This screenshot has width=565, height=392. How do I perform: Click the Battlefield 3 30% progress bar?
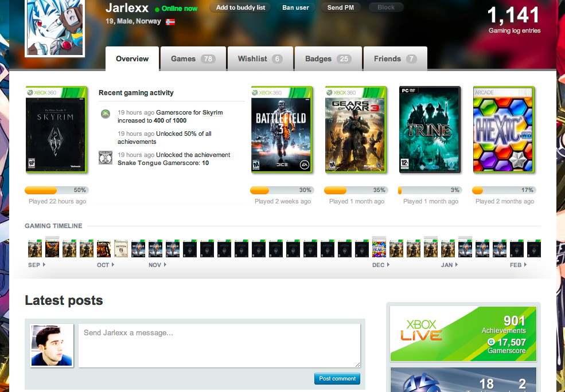point(282,190)
